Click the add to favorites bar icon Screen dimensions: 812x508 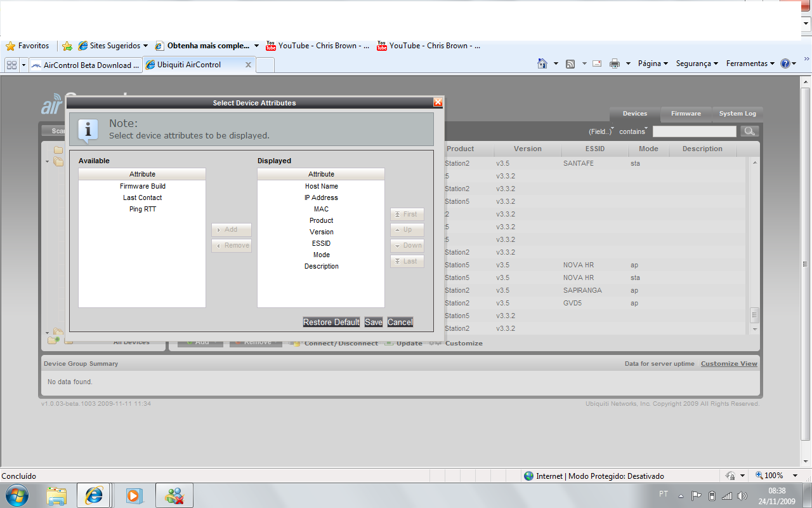coord(67,46)
